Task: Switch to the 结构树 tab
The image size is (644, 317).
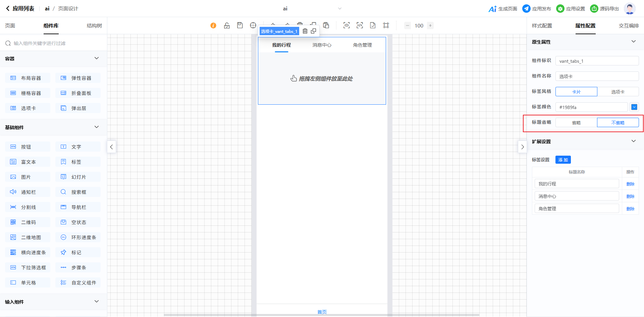Action: click(x=94, y=26)
